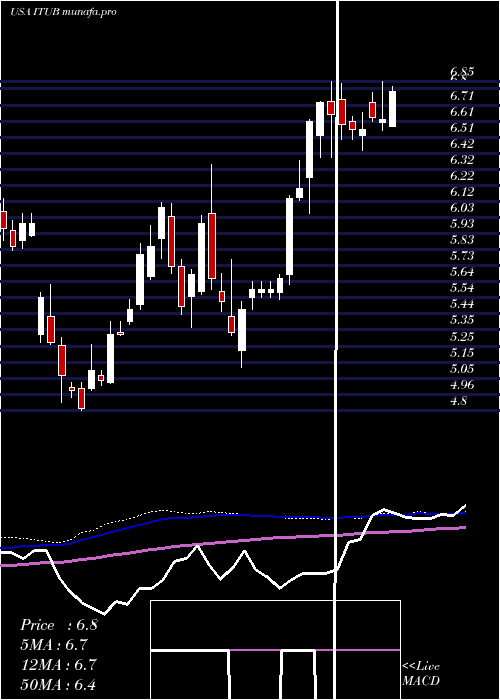Click the 4.96 price axis label
The width and height of the screenshot is (500, 700).
coord(462,385)
